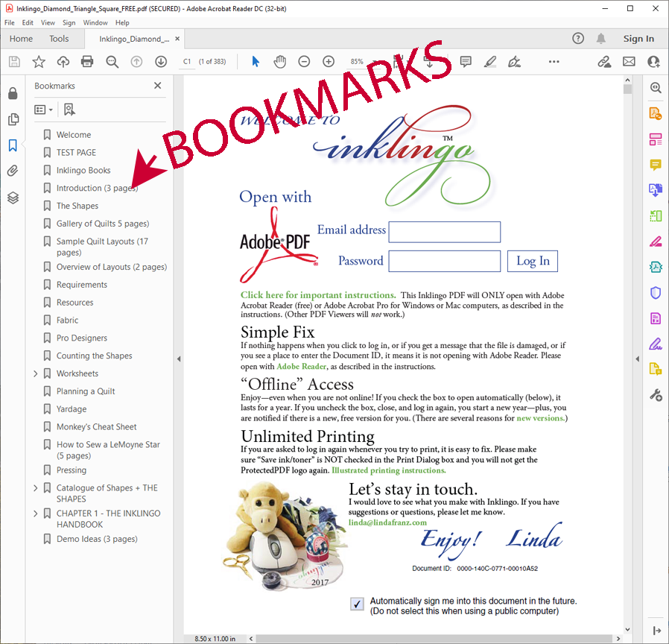Go to previous page arrow
This screenshot has width=669, height=644.
tap(136, 62)
